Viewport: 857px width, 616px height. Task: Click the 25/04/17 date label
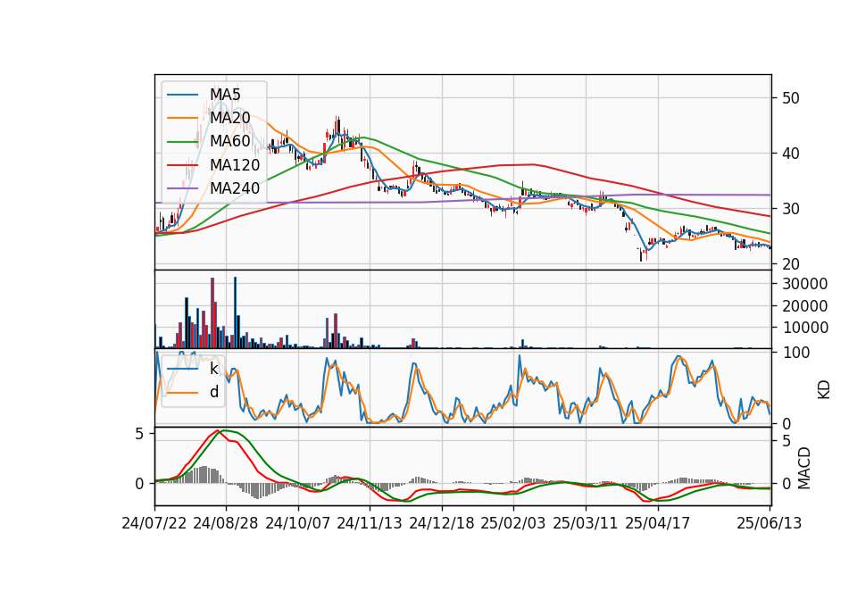pos(658,523)
